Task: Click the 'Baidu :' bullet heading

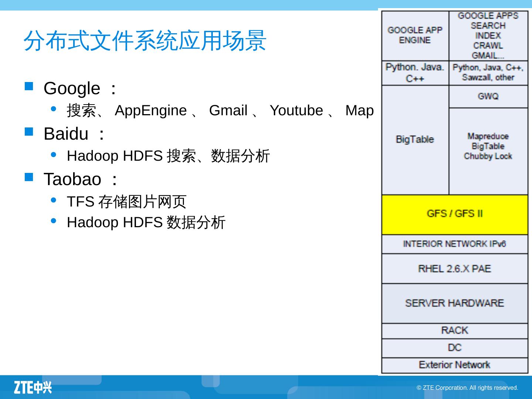Action: tap(74, 134)
